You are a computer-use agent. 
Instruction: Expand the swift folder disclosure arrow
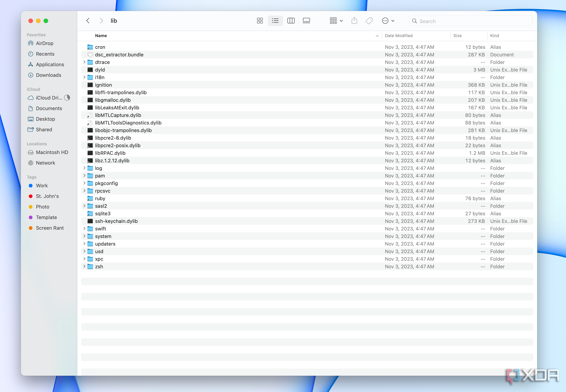[84, 229]
